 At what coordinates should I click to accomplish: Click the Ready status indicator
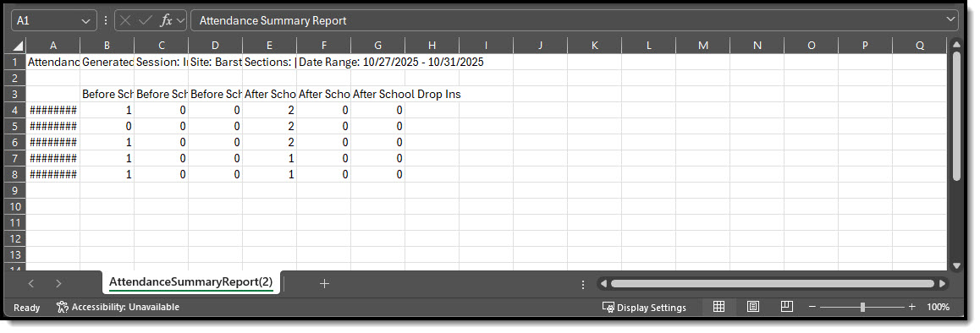27,308
